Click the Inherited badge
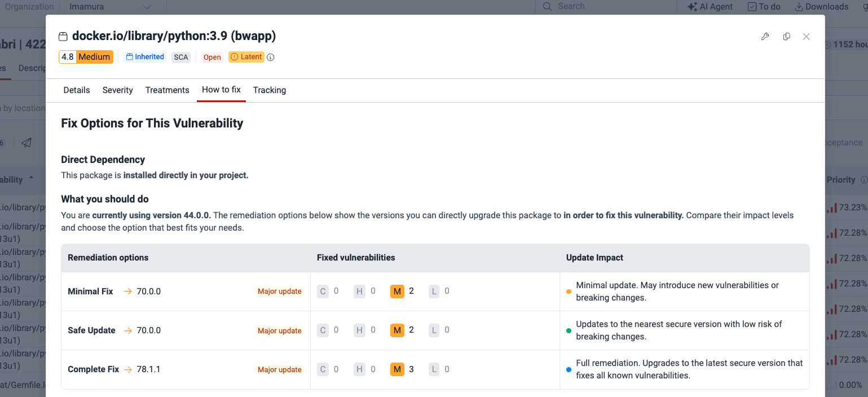 tap(145, 57)
